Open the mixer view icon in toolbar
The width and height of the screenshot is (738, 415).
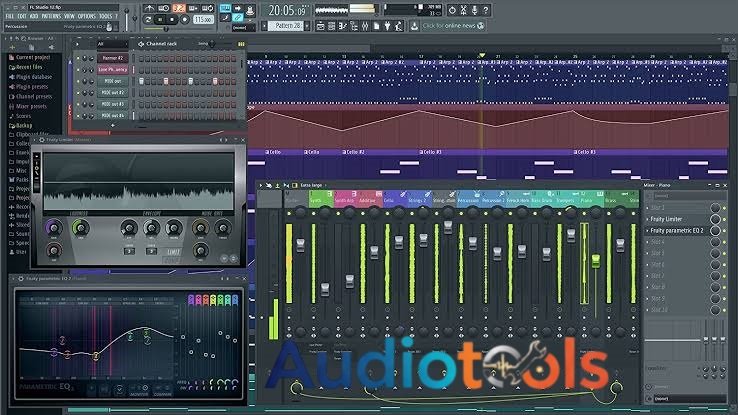click(365, 26)
